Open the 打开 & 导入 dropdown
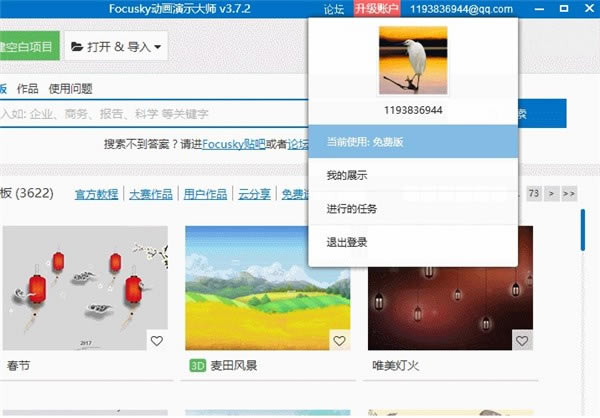 coord(116,46)
